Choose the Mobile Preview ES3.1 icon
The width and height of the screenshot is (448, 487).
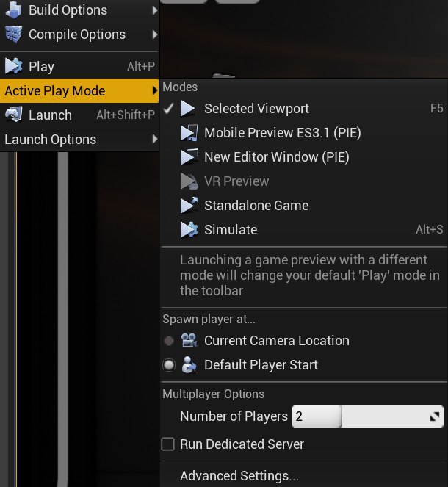(189, 133)
